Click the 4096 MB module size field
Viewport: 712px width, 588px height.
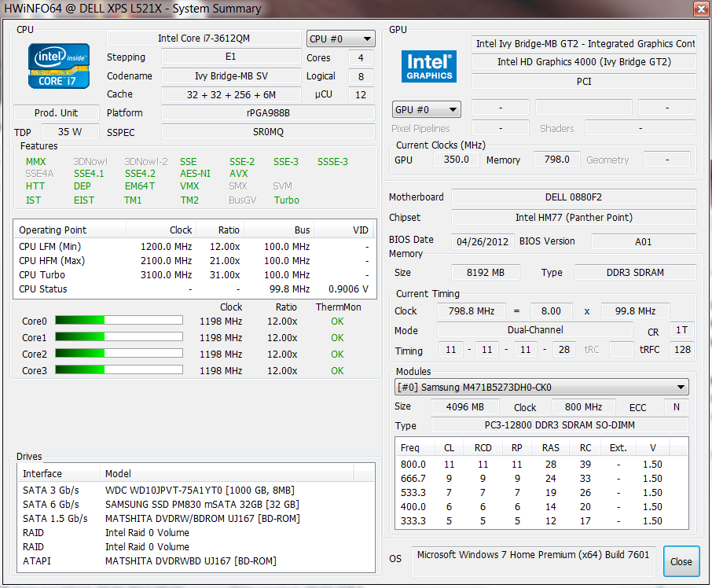pos(465,407)
